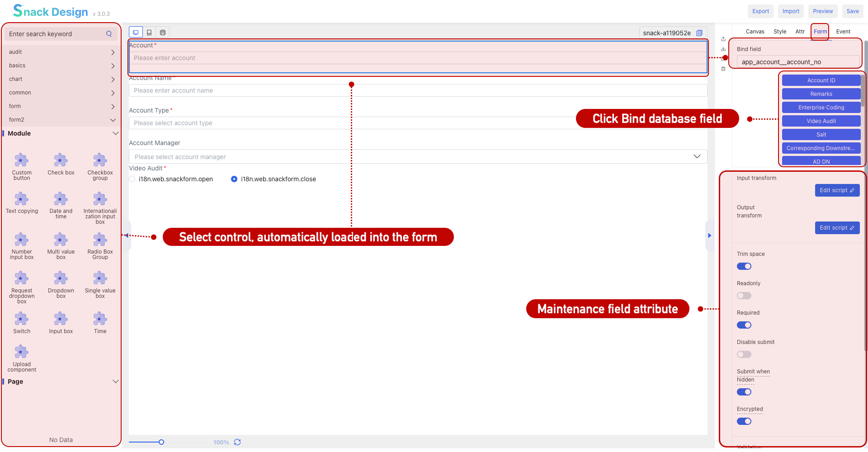
Task: Select the tablet device view icon
Action: [x=149, y=33]
